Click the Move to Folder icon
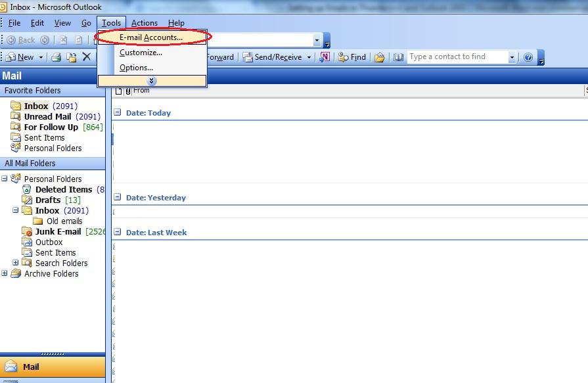The image size is (588, 383). coord(71,57)
